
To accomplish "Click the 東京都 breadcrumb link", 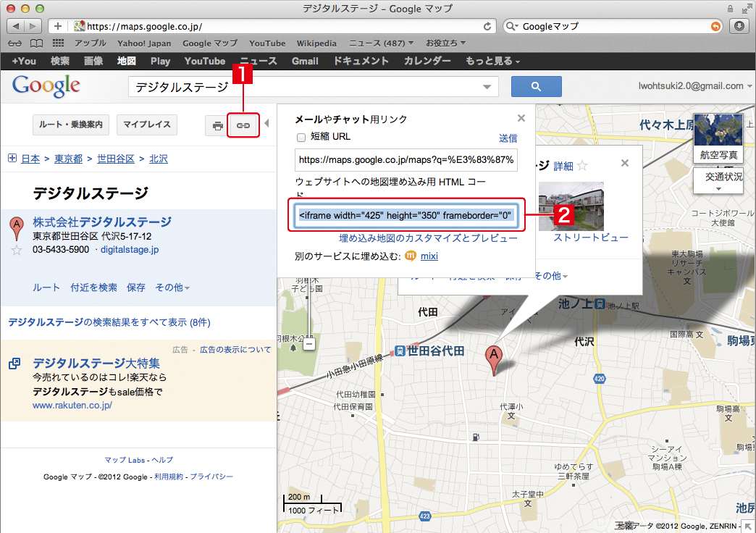I will 69,159.
